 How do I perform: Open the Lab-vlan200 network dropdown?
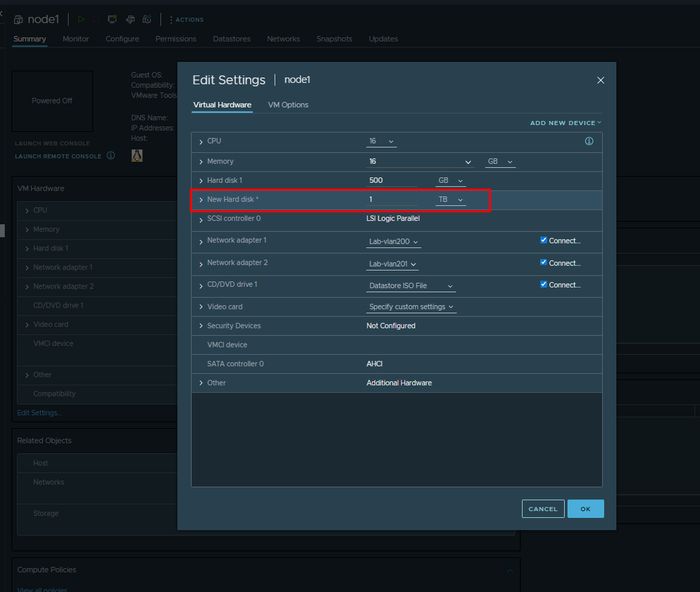pos(393,242)
